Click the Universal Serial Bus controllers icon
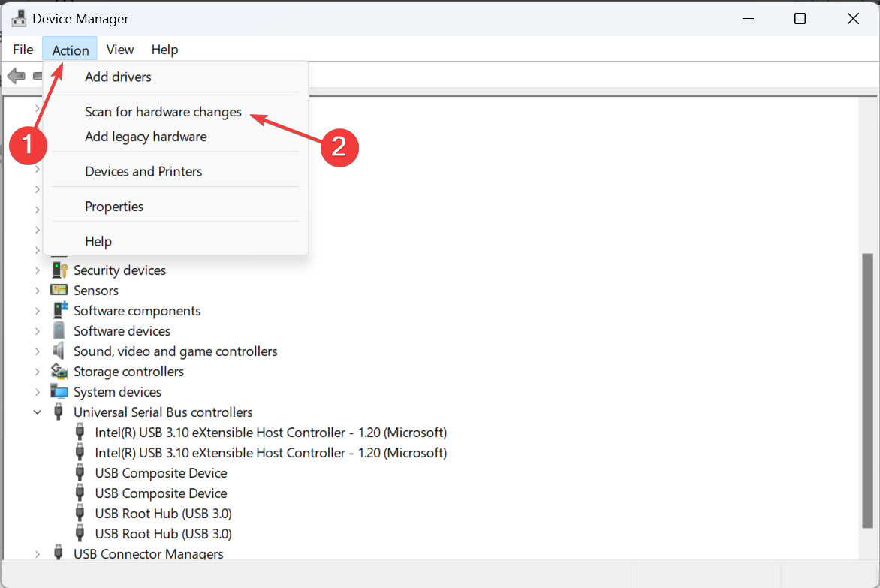Image resolution: width=880 pixels, height=588 pixels. 59,412
